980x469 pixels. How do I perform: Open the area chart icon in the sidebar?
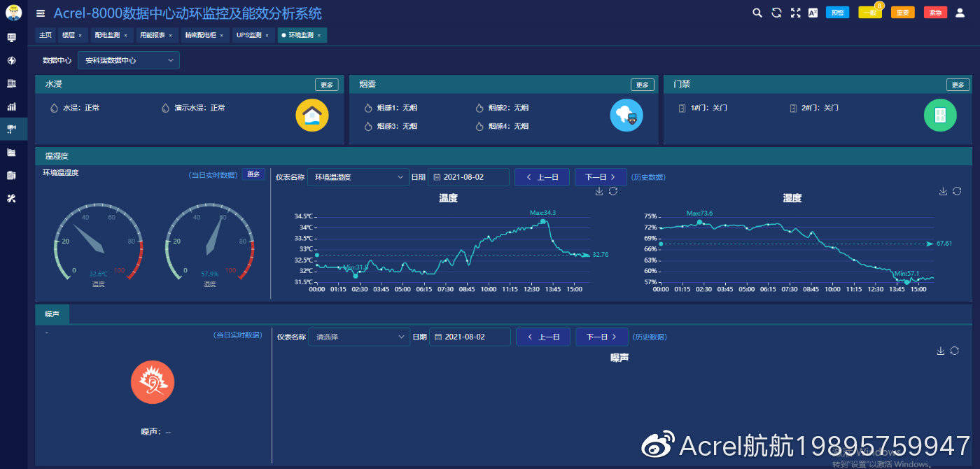pyautogui.click(x=11, y=152)
